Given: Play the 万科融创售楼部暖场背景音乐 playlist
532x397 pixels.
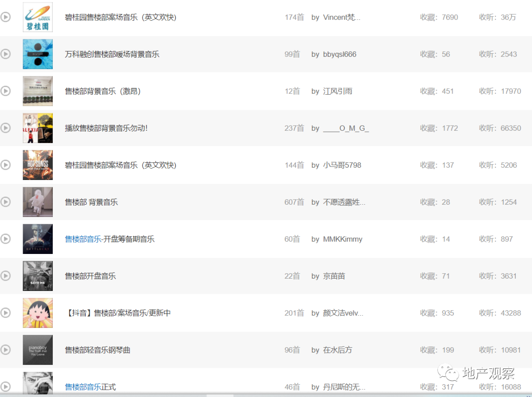Looking at the screenshot, I should pos(5,54).
